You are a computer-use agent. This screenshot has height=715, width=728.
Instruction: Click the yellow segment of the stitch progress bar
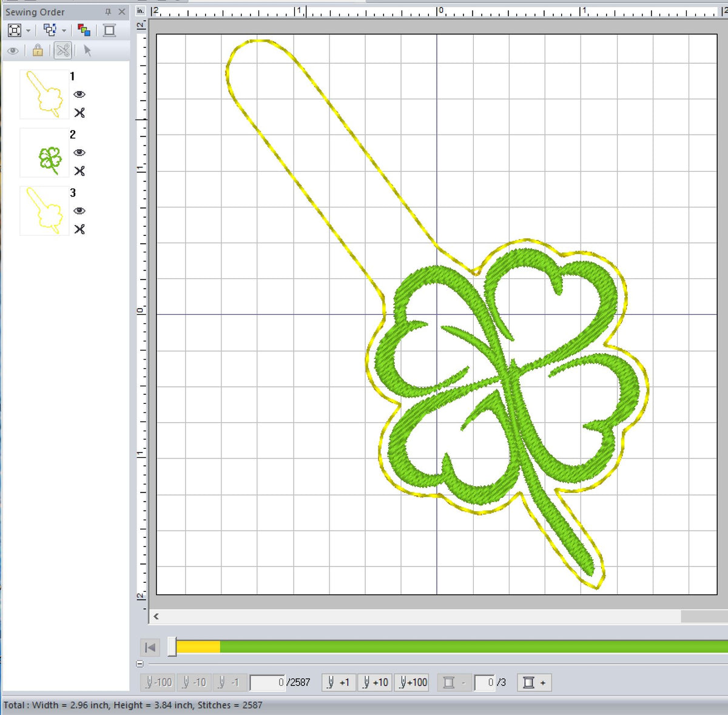[198, 646]
